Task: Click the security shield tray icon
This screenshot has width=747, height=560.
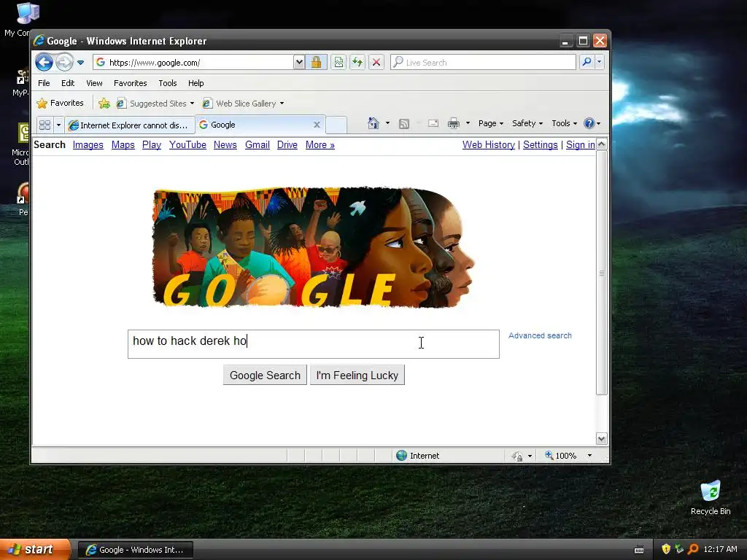Action: [666, 549]
